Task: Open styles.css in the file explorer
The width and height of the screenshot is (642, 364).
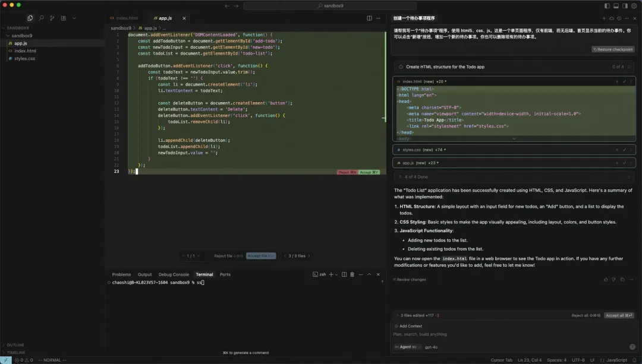Action: tap(24, 59)
